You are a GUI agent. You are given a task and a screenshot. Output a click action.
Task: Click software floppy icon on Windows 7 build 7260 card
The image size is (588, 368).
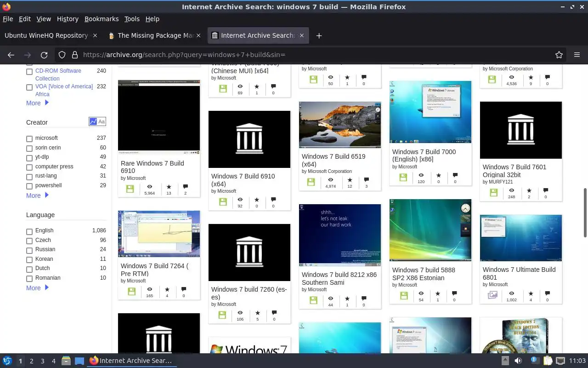pos(222,315)
